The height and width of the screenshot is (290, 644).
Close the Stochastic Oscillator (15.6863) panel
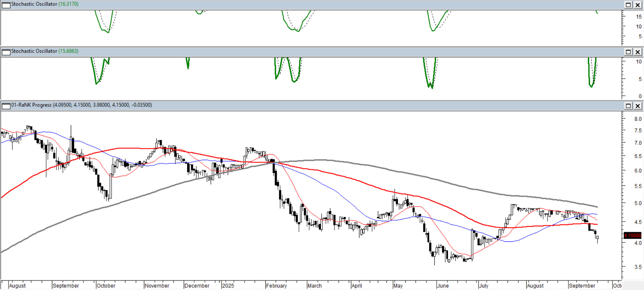(x=638, y=52)
